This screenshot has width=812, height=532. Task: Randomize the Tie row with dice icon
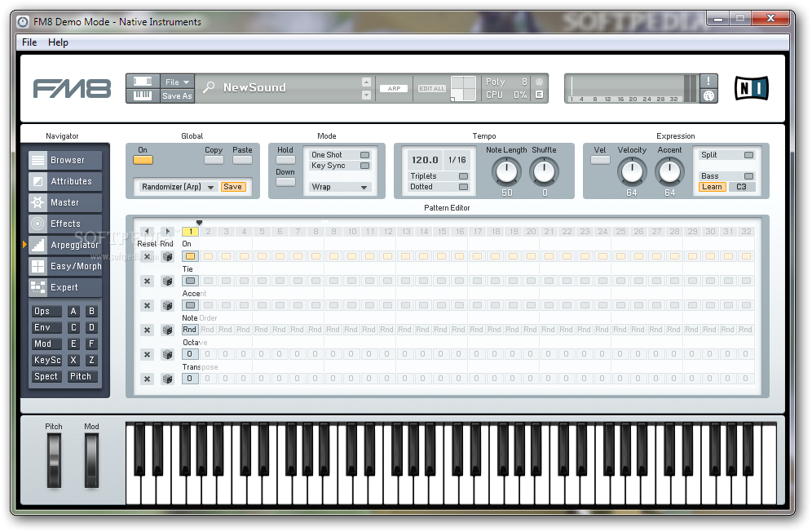[x=167, y=281]
